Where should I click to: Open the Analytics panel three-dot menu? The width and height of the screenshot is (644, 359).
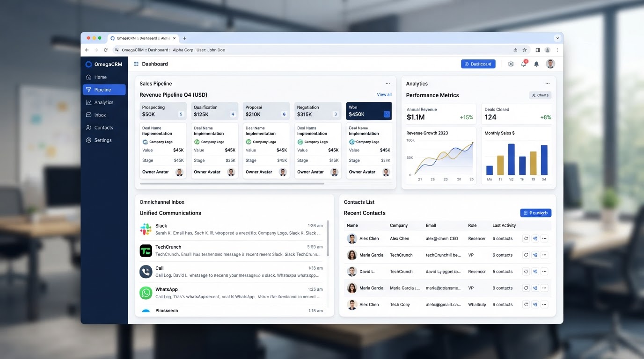[x=547, y=84]
